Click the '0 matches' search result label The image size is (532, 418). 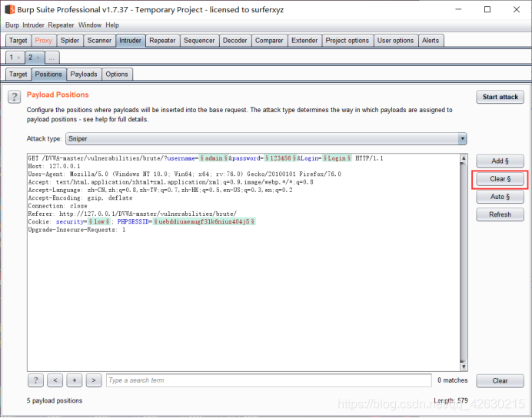coord(452,380)
